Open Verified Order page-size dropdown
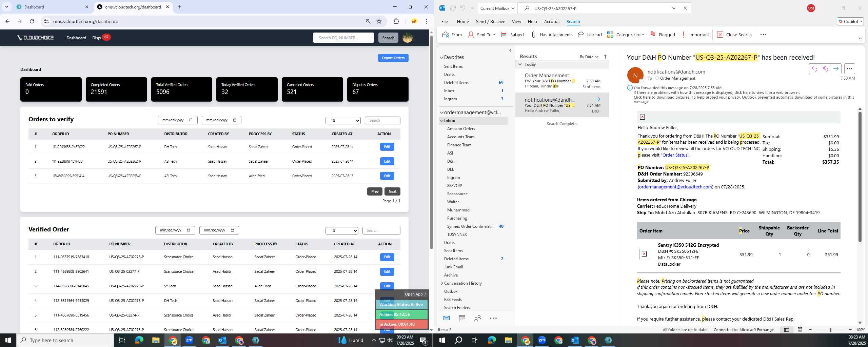868x347 pixels. pos(342,231)
